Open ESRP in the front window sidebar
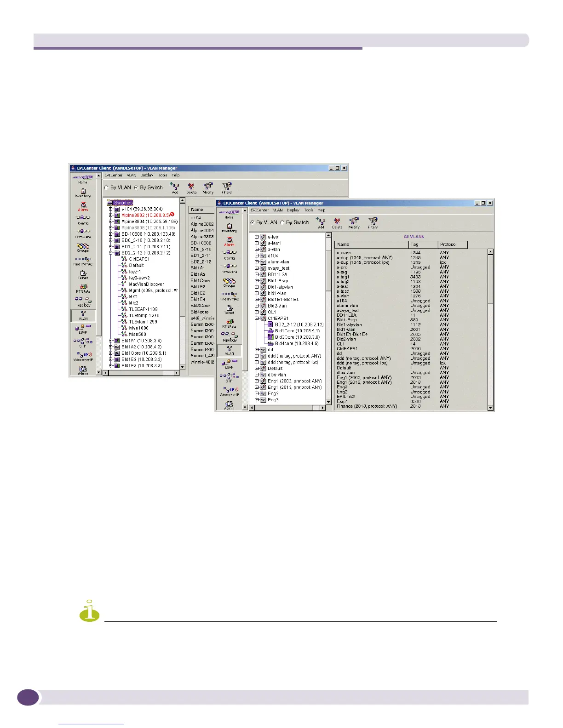Image resolution: width=563 pixels, height=728 pixels. click(229, 364)
